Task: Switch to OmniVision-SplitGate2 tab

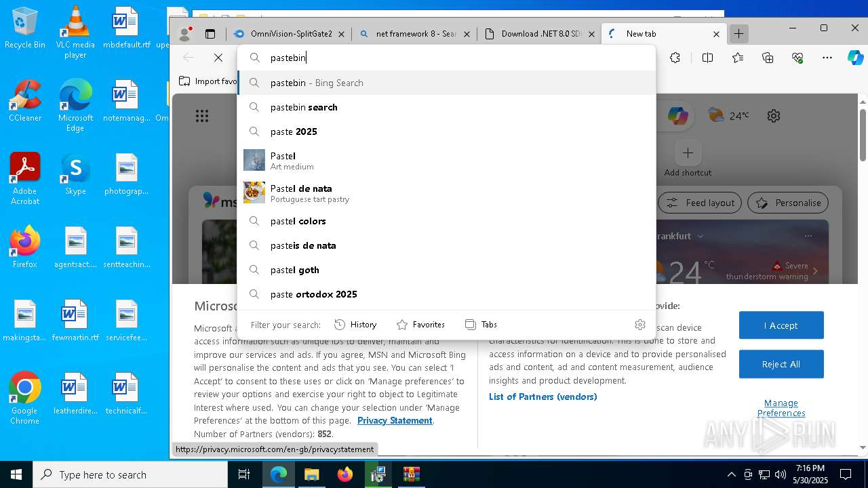Action: coord(289,34)
